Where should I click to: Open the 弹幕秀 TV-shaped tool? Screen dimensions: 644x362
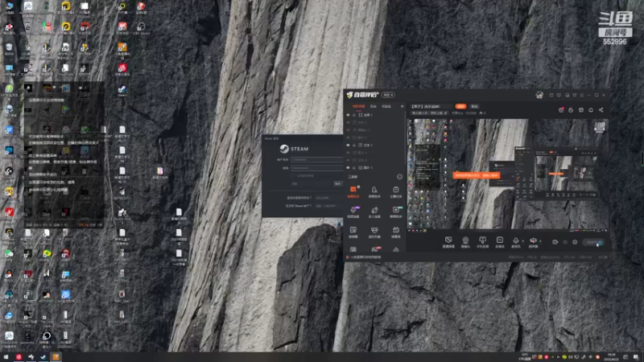395,232
